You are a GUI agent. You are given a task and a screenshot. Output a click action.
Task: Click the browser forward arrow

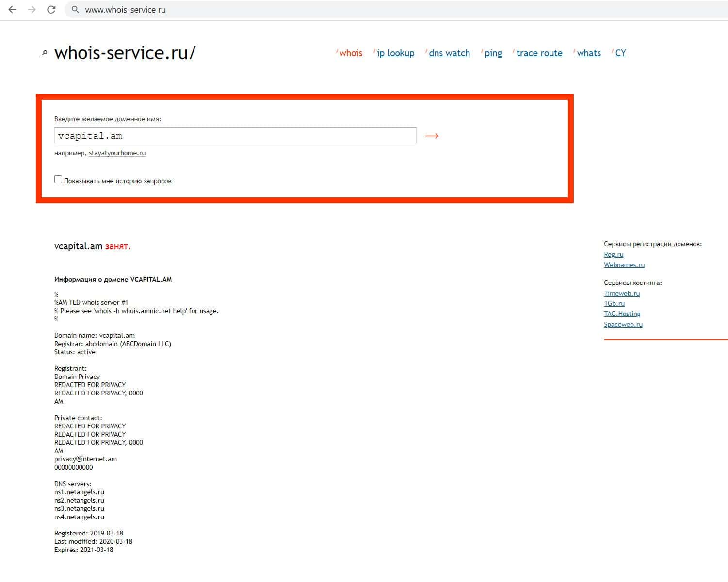tap(32, 10)
